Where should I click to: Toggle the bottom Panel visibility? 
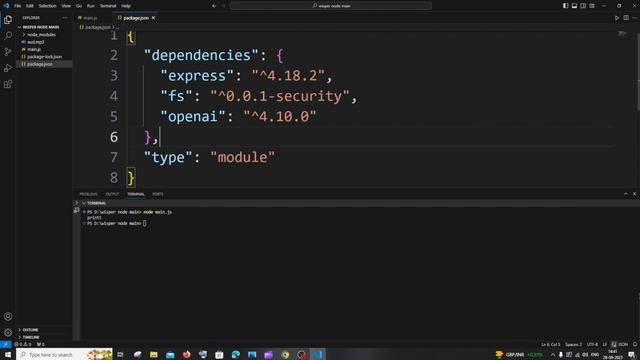(x=574, y=6)
